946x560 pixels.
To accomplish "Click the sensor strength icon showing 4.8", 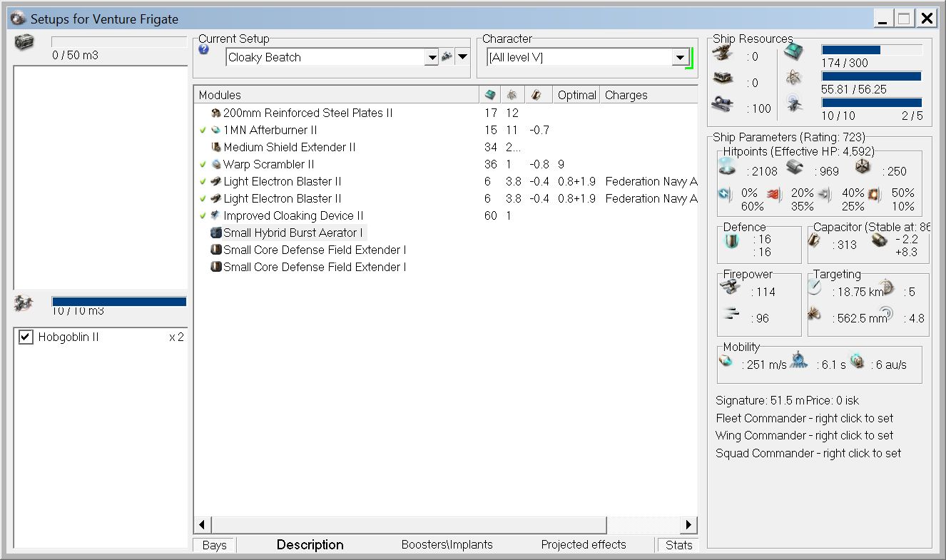I will click(x=885, y=313).
